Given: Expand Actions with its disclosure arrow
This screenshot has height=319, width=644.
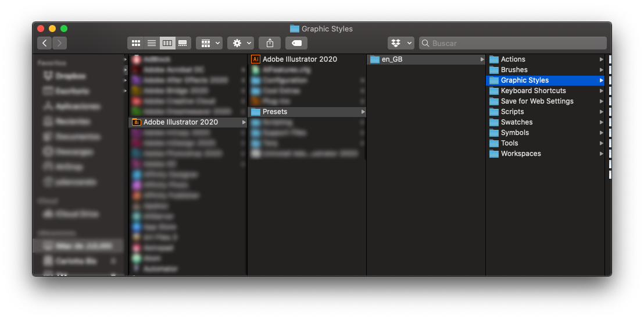Looking at the screenshot, I should (x=602, y=59).
